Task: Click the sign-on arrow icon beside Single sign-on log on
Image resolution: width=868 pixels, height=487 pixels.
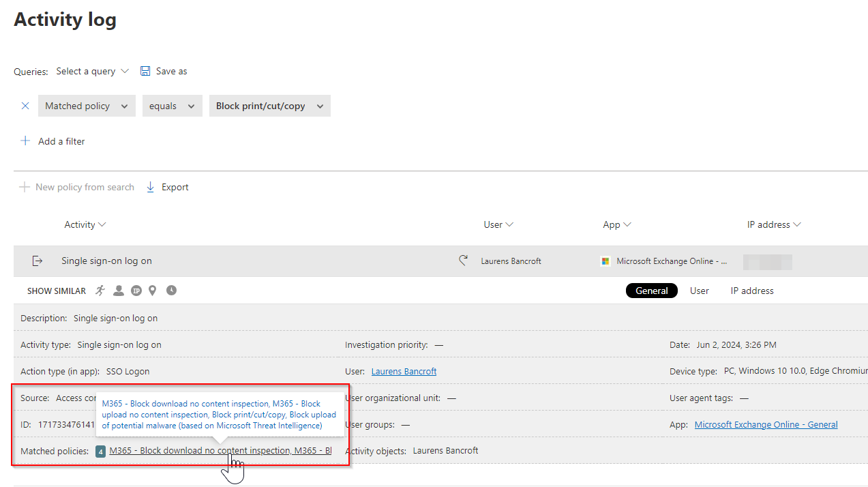Action: pos(38,261)
